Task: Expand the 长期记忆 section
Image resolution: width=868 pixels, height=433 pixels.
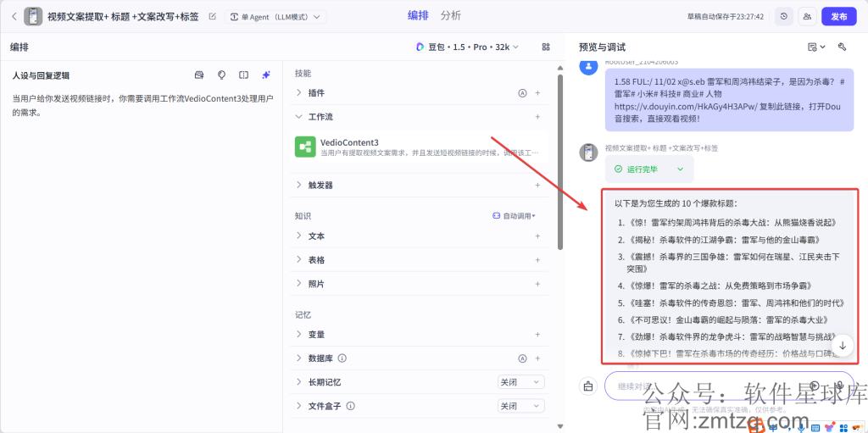Action: [299, 383]
